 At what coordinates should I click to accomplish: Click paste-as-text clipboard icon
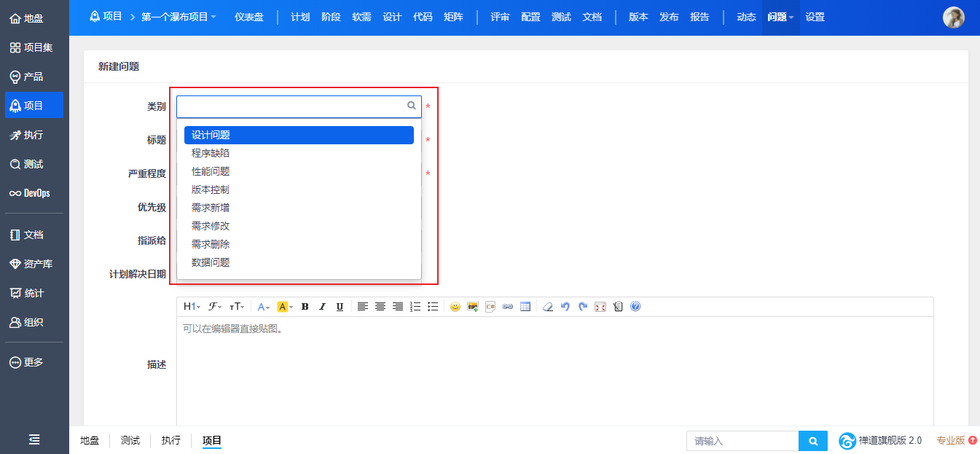coord(618,307)
